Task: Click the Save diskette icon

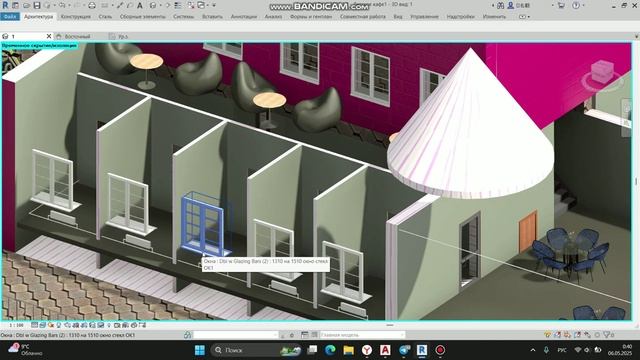Action: pos(37,5)
